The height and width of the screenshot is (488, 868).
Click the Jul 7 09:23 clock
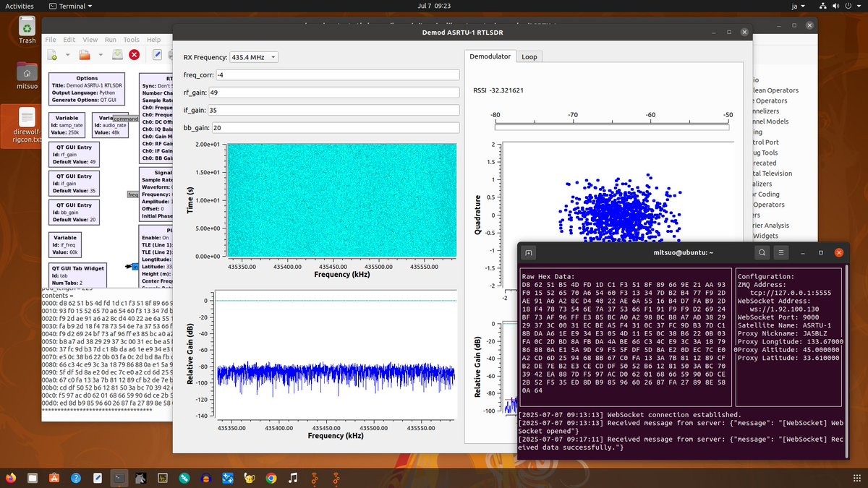(434, 5)
